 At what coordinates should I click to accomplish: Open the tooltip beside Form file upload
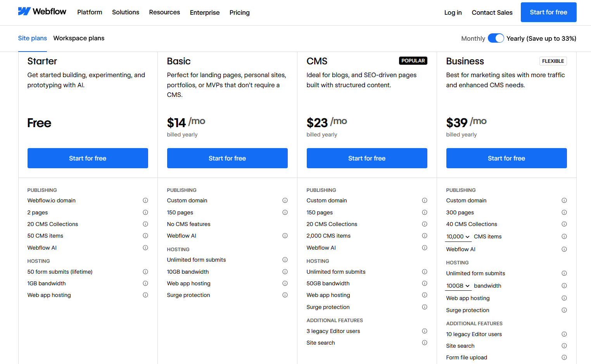coord(564,357)
